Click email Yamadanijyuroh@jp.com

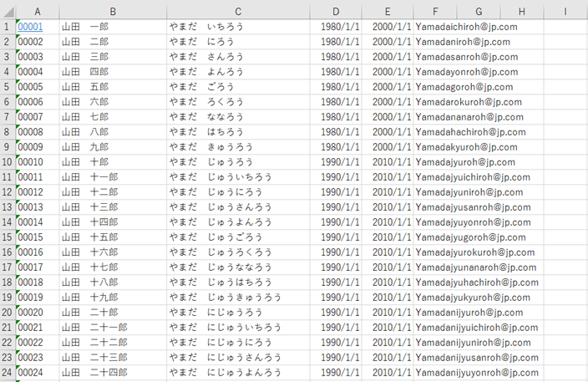pos(469,313)
